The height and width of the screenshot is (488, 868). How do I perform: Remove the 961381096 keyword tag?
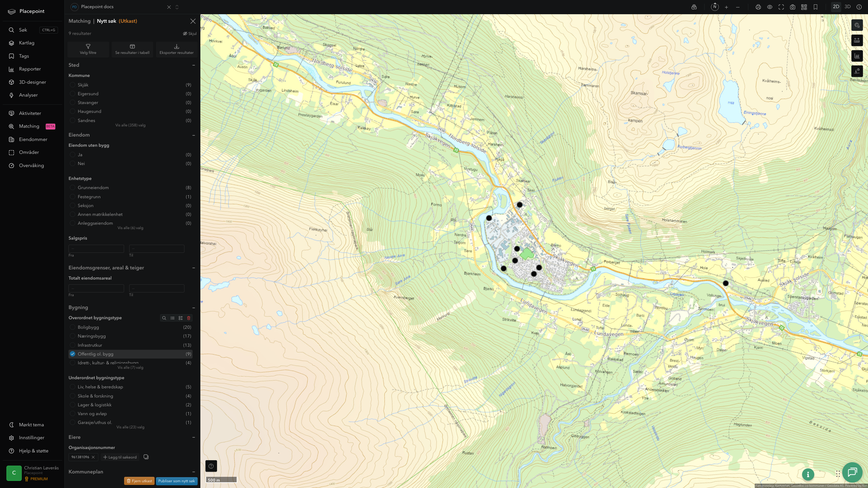coord(93,457)
